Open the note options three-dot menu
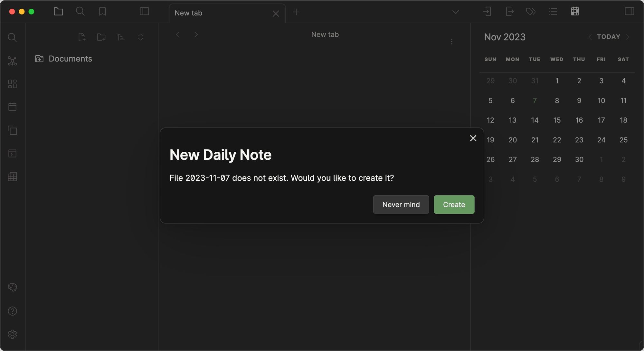 451,42
